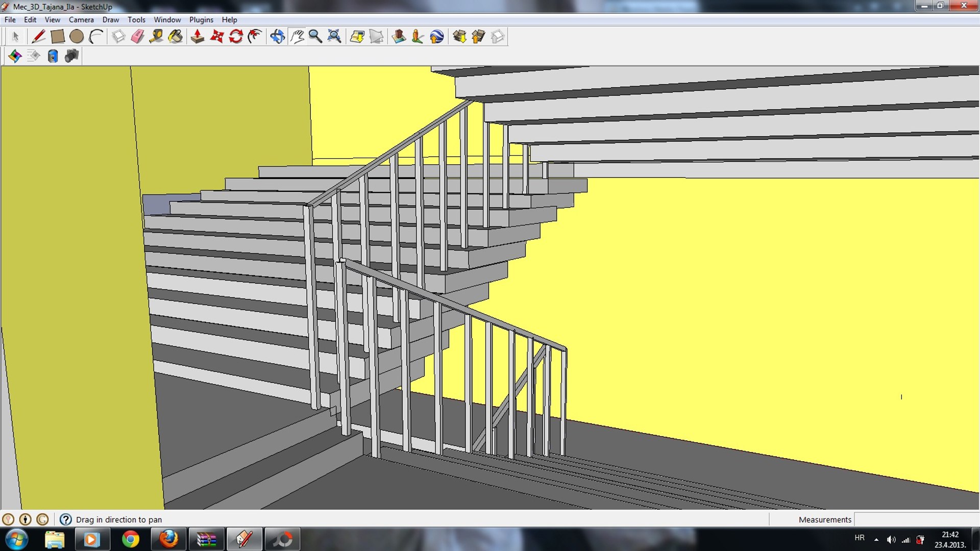The height and width of the screenshot is (551, 980).
Task: Click the Toggle Terrain icon
Action: [x=376, y=37]
